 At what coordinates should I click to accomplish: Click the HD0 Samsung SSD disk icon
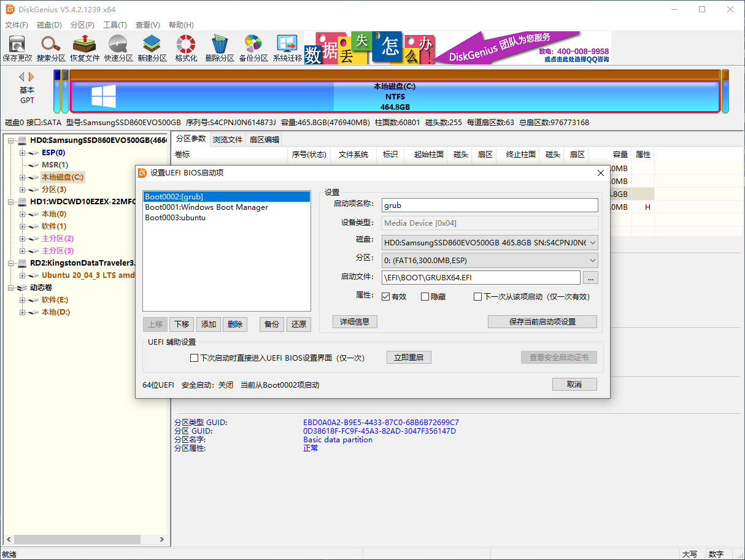22,140
